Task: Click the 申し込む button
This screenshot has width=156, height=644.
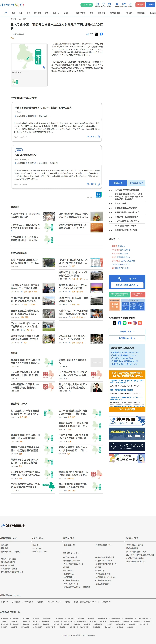Action: click(140, 5)
